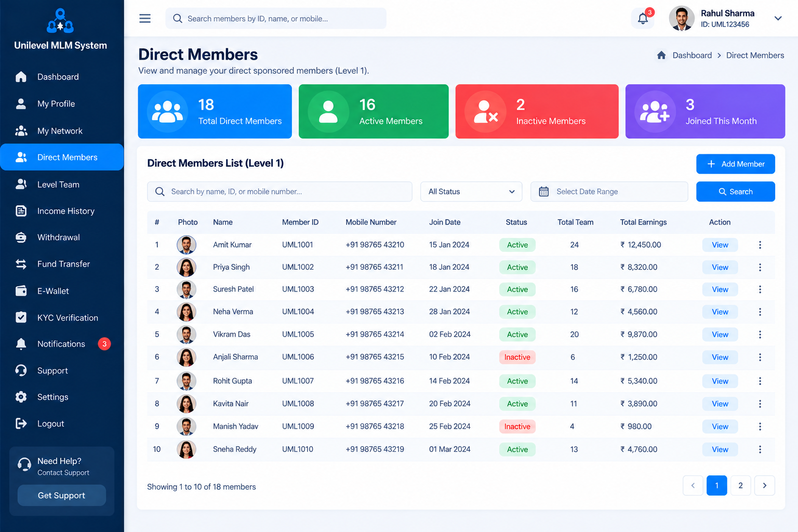The width and height of the screenshot is (798, 532).
Task: Click the Inactive Members card icon
Action: (x=485, y=111)
